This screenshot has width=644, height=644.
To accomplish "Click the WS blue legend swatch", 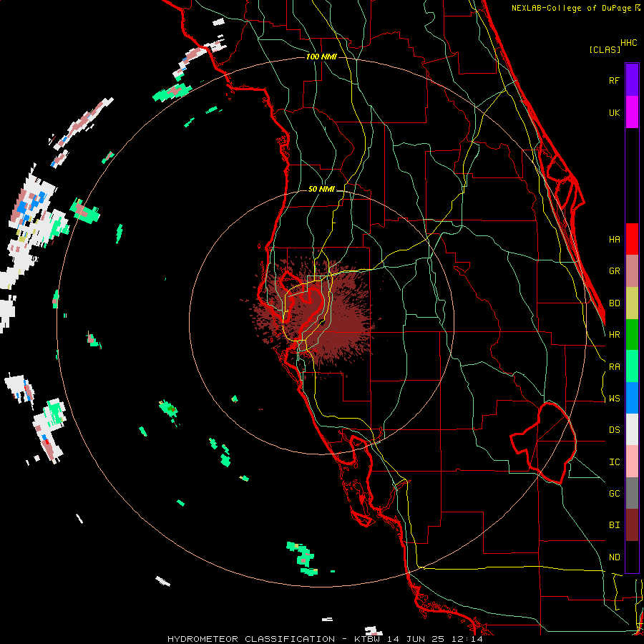I will [x=632, y=398].
